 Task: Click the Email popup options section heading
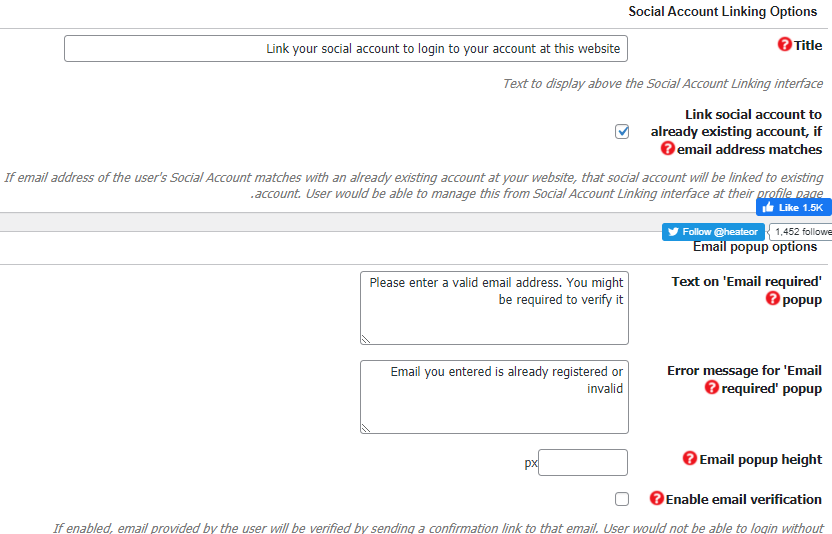(755, 247)
